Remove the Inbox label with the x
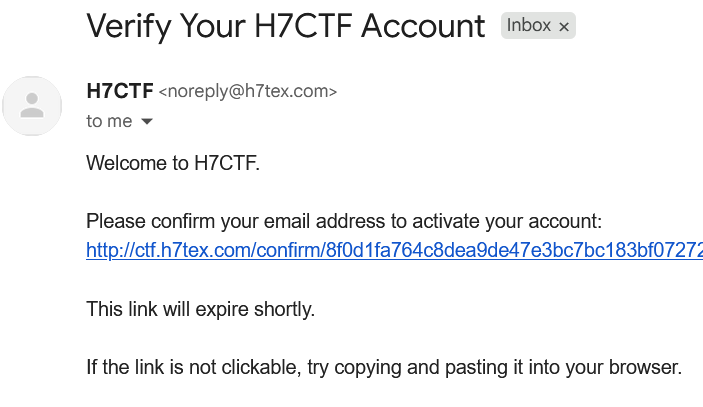This screenshot has width=703, height=407. (564, 27)
